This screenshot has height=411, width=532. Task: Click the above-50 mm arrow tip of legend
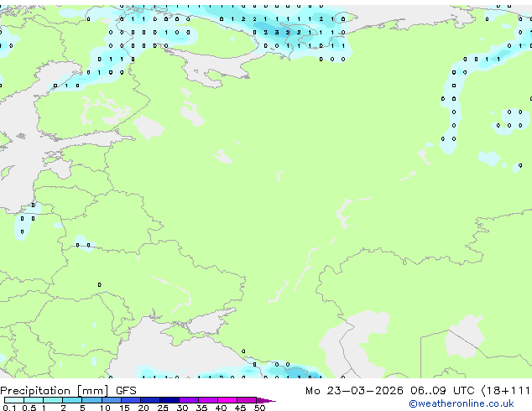266,400
